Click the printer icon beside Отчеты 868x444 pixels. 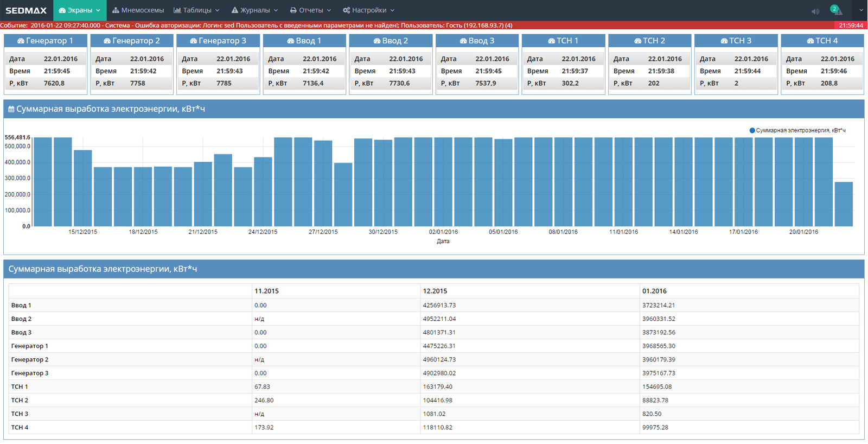click(293, 10)
